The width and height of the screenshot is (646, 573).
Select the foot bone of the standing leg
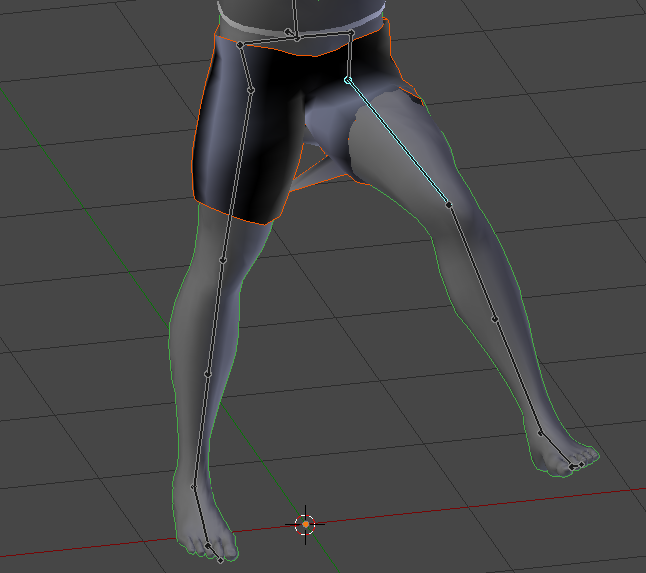pyautogui.click(x=201, y=516)
